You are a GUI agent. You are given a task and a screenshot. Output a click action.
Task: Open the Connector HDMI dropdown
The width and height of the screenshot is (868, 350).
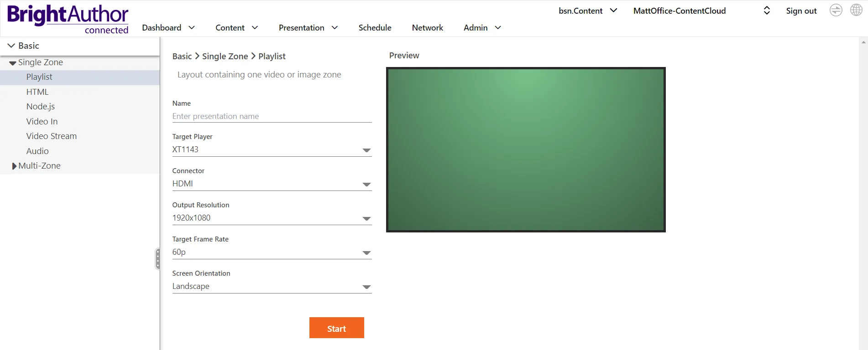(272, 184)
